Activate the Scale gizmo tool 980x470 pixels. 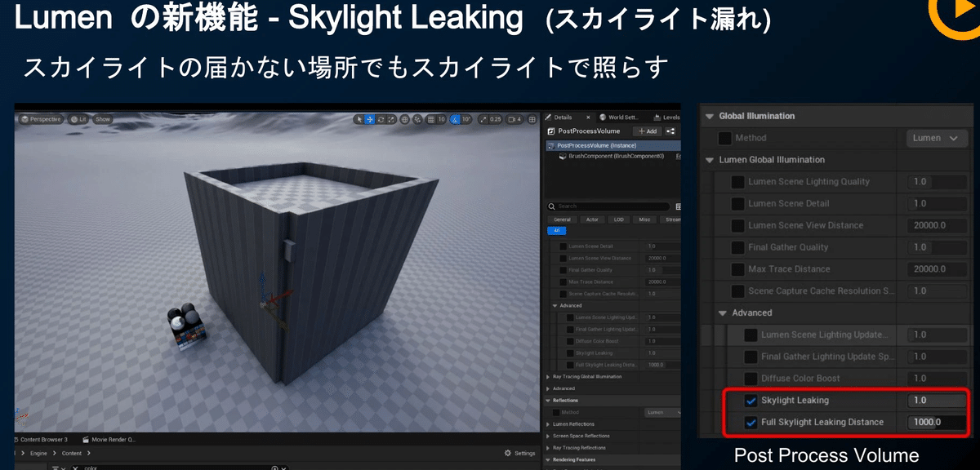391,119
